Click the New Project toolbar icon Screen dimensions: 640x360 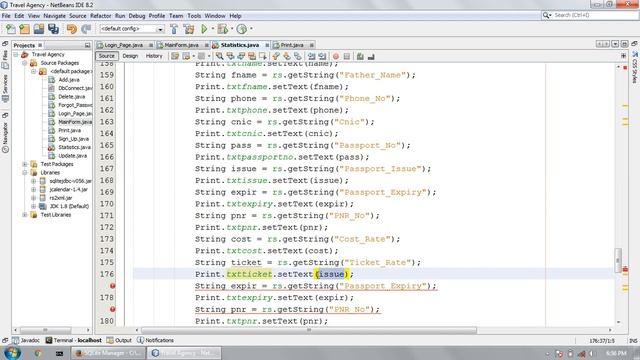(x=24, y=29)
